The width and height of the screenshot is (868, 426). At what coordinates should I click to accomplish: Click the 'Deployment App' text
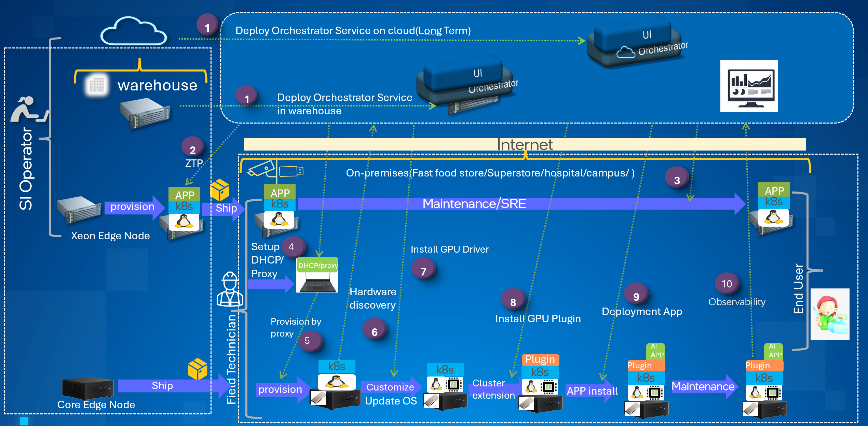click(642, 311)
